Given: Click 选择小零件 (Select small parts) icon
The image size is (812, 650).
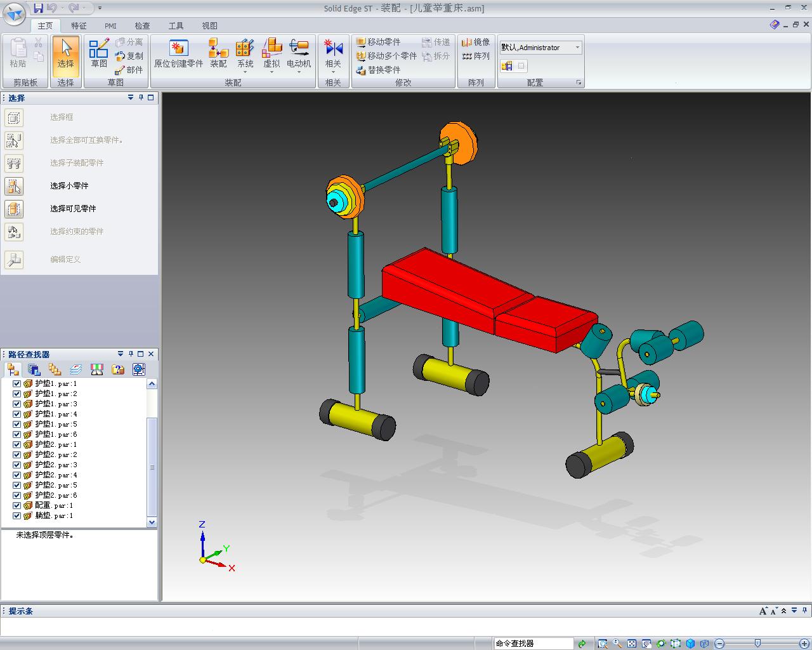Looking at the screenshot, I should (x=14, y=186).
